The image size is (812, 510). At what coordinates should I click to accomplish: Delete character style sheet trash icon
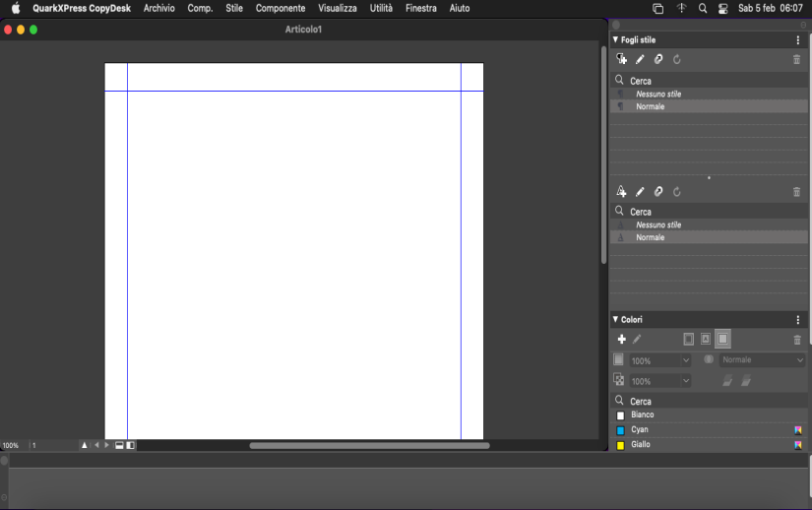coord(796,192)
